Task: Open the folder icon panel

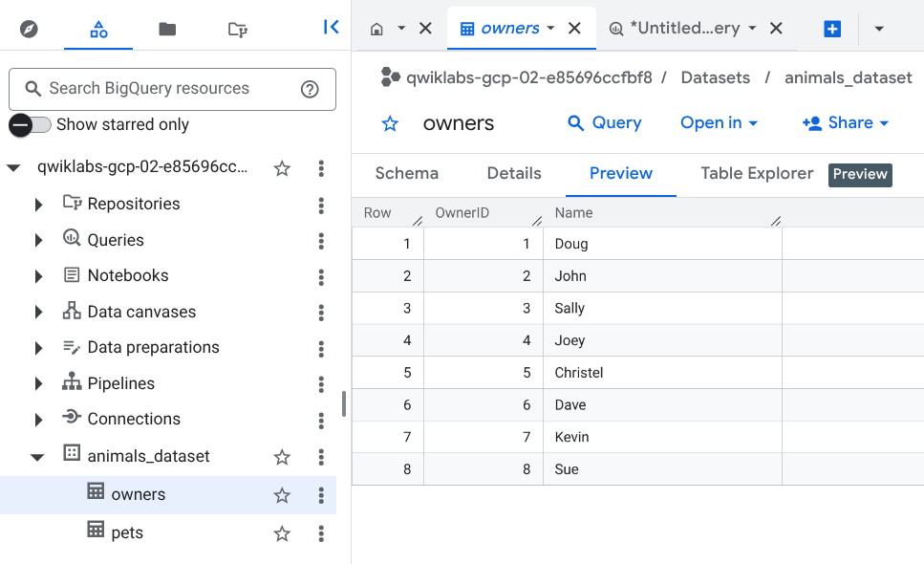Action: click(x=167, y=29)
